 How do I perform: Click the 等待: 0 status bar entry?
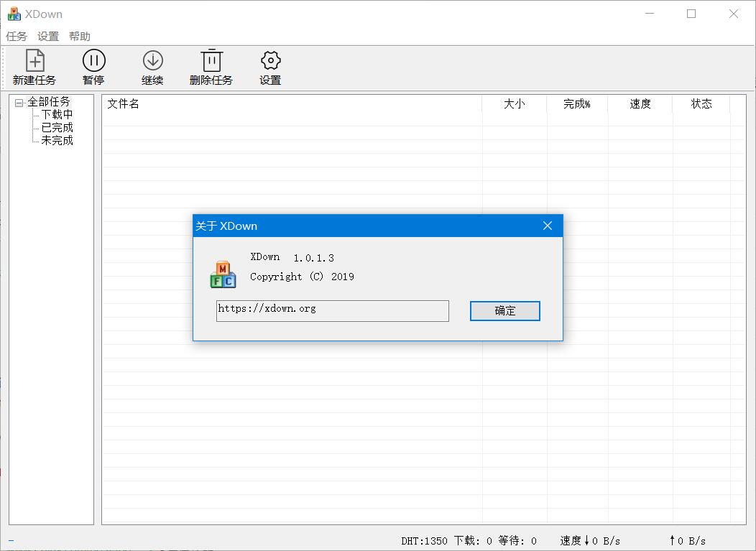point(517,541)
